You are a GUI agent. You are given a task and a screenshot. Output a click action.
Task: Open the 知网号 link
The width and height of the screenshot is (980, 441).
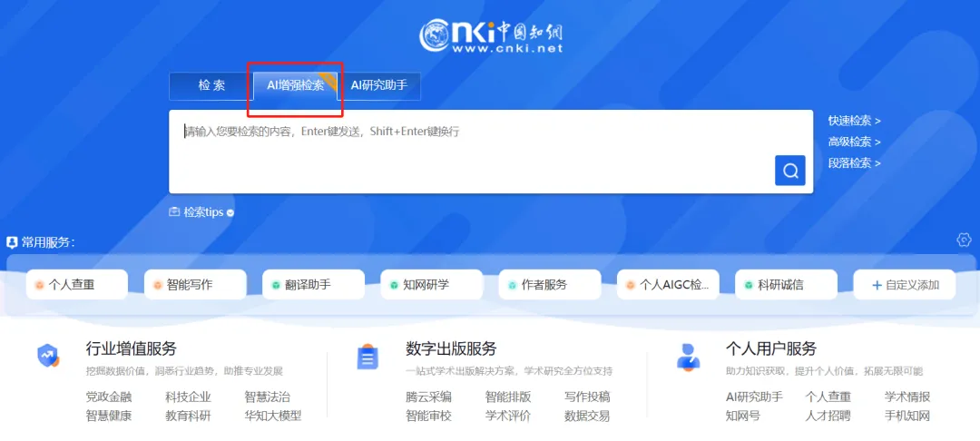click(743, 416)
